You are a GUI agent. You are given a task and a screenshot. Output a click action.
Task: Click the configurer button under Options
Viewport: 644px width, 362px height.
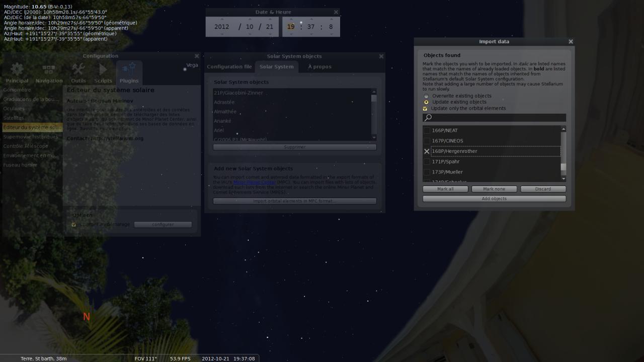click(163, 225)
